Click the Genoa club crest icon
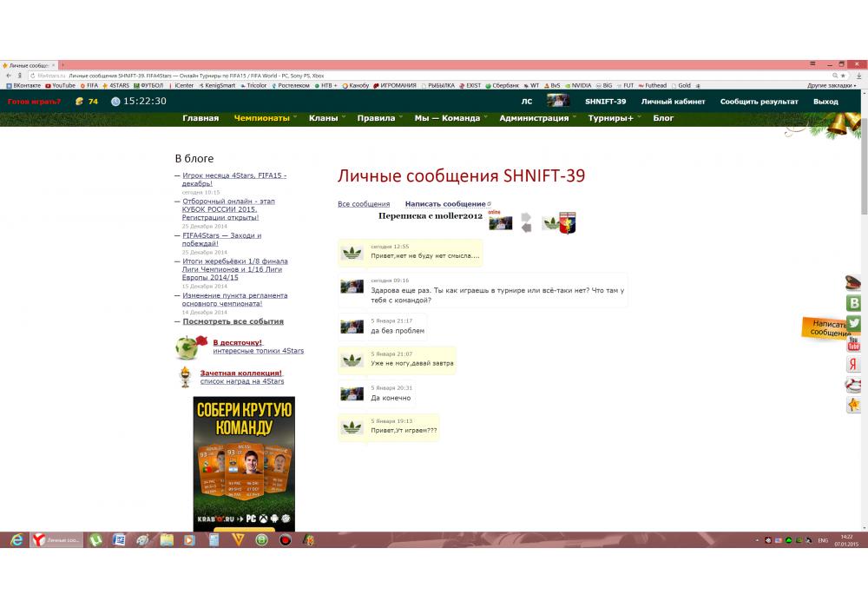This screenshot has width=868, height=608. (x=568, y=222)
